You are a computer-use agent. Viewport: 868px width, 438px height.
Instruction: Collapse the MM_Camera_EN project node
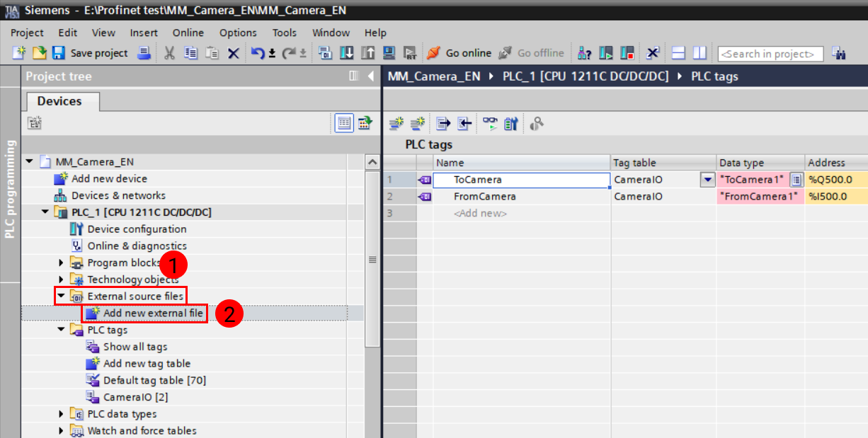point(30,162)
